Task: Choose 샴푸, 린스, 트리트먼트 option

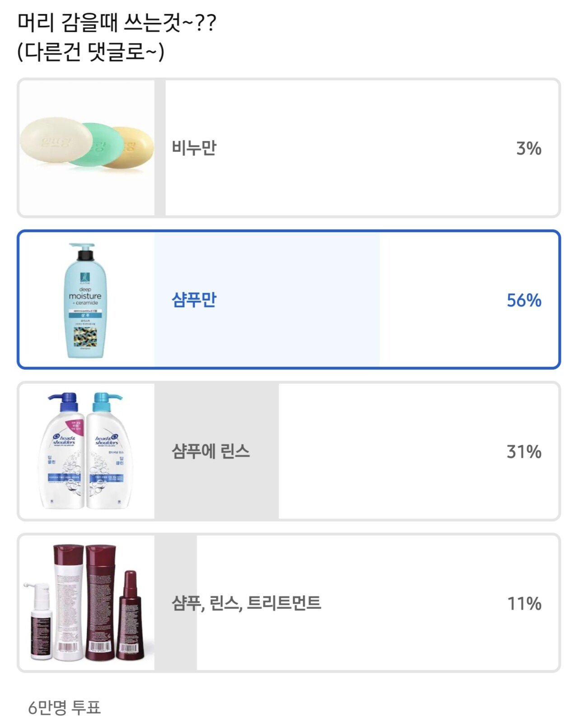Action: coord(289,603)
